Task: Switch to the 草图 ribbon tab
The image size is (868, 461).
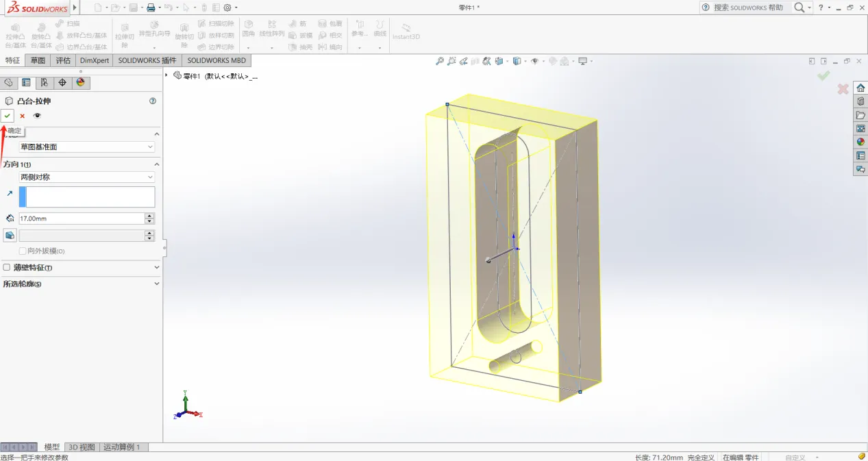Action: 38,60
